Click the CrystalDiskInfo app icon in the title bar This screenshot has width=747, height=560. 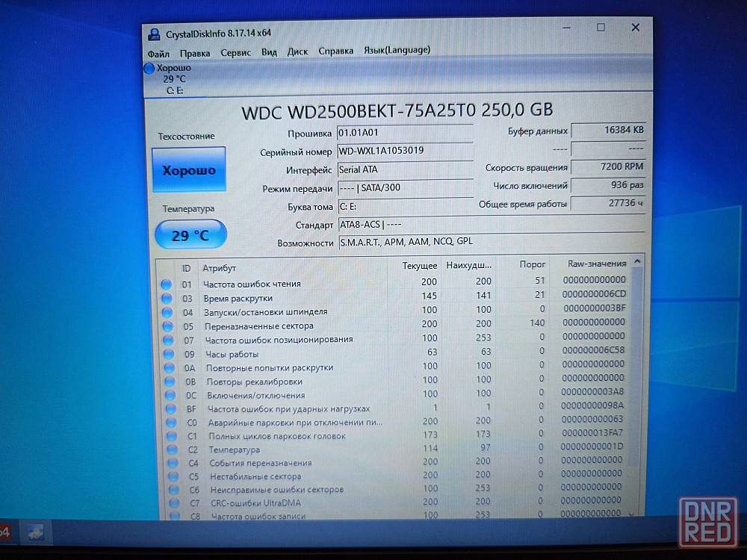[154, 34]
